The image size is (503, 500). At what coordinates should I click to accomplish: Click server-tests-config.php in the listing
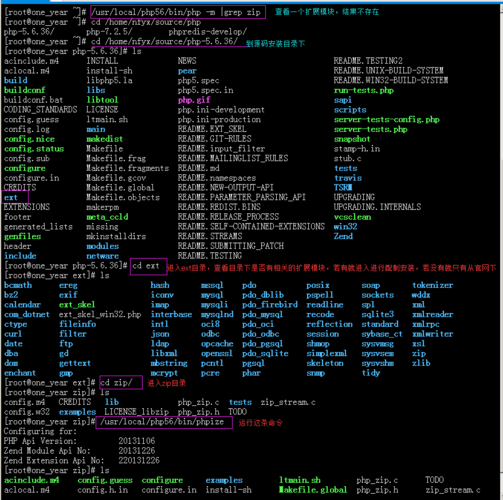[x=387, y=119]
